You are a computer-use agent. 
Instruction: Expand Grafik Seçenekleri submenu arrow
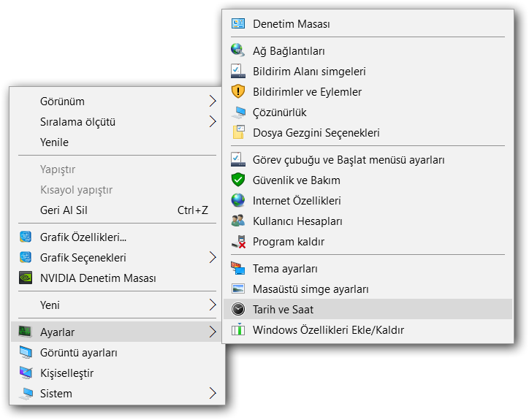pyautogui.click(x=213, y=258)
